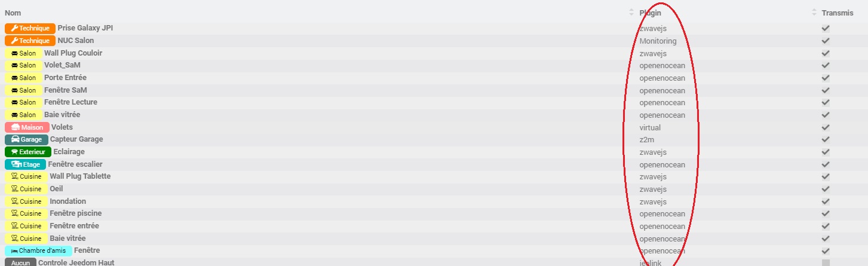Click the Plugin column header

(x=650, y=13)
